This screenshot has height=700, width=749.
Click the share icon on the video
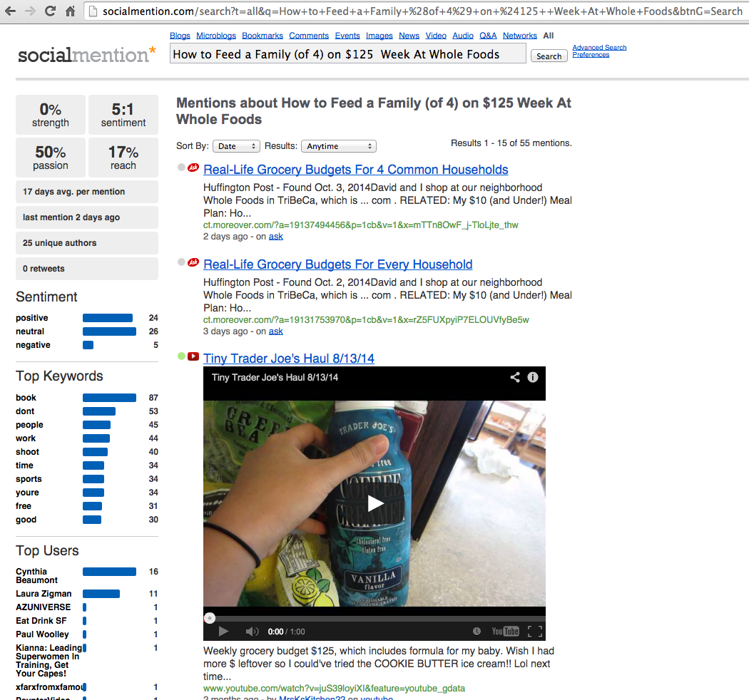pos(515,377)
